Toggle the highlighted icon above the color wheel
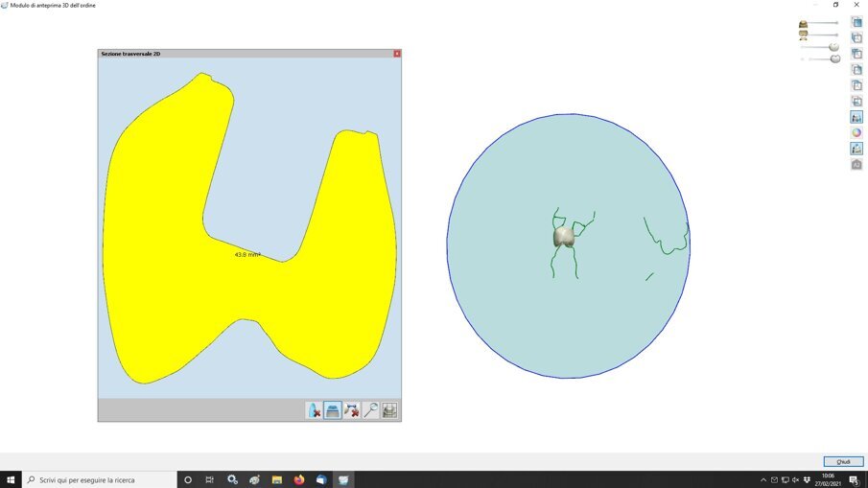 [856, 117]
